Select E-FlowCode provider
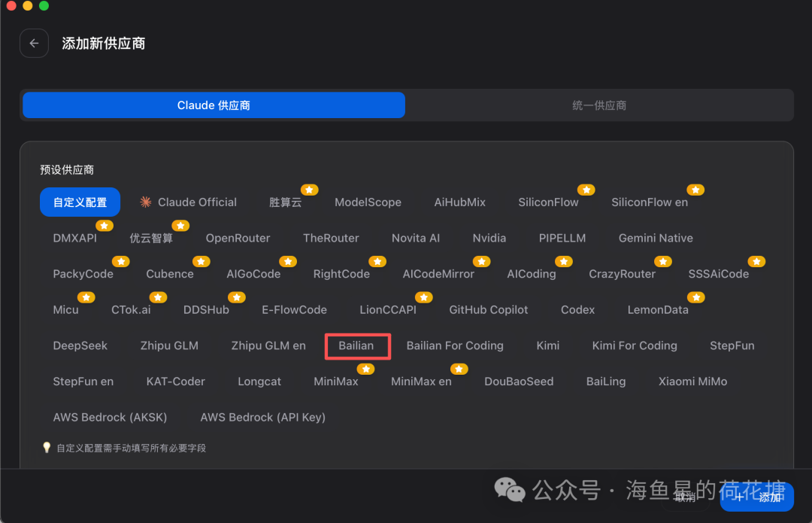The height and width of the screenshot is (523, 812). [x=295, y=309]
